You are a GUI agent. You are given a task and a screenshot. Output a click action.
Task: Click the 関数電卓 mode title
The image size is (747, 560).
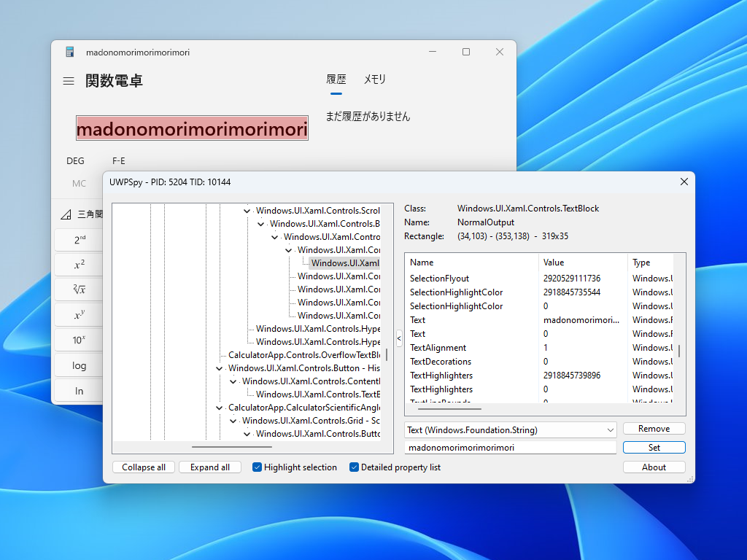pyautogui.click(x=114, y=80)
